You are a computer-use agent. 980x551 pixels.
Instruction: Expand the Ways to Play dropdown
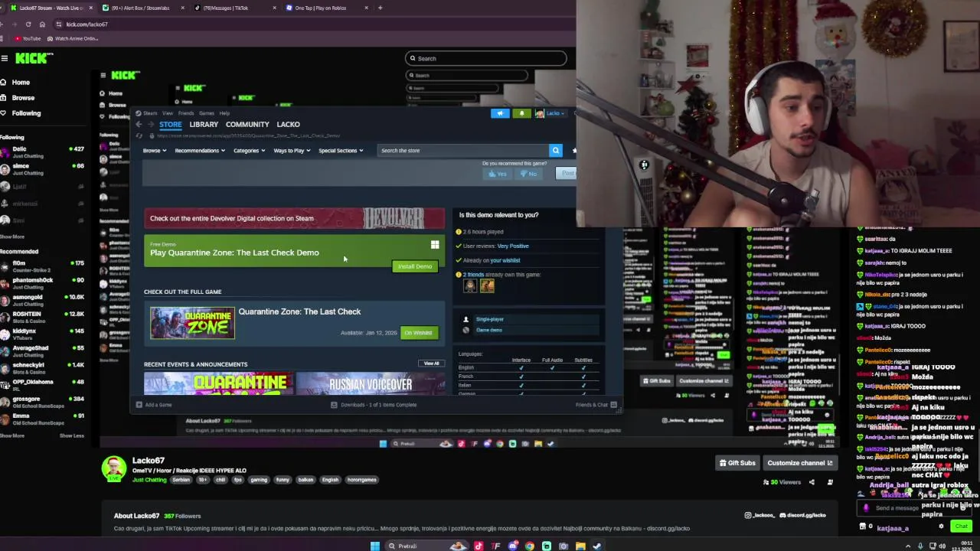(x=292, y=151)
